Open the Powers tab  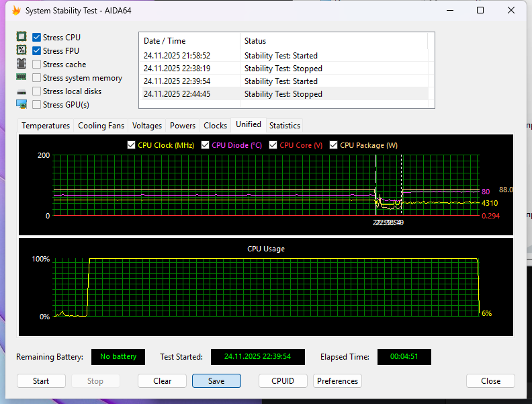[x=183, y=126]
